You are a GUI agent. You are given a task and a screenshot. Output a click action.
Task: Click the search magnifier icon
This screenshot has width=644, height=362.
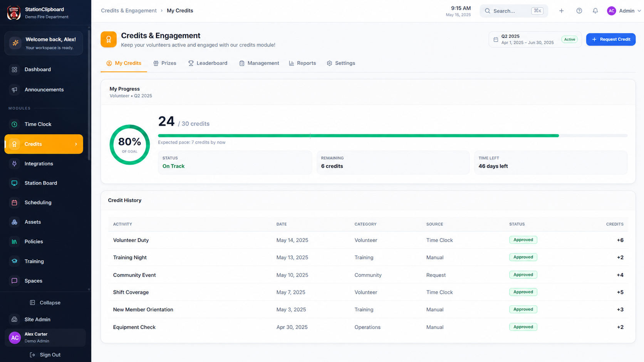click(x=487, y=11)
